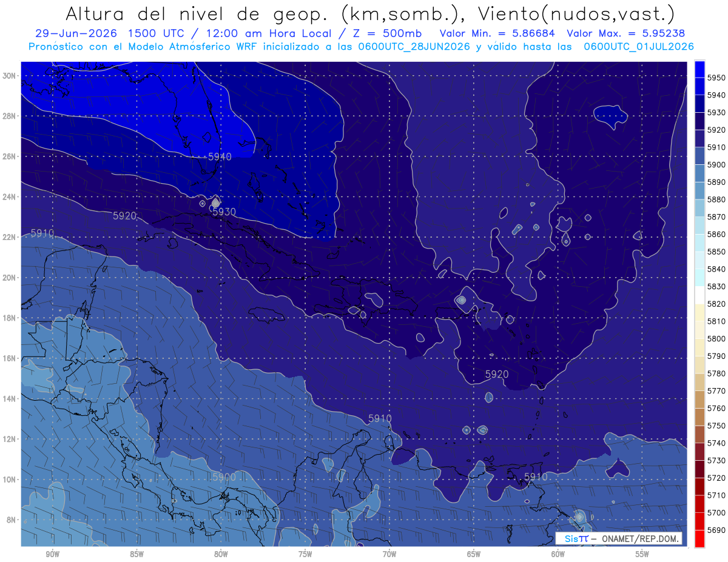Click the 5800 colorbar value

point(716,338)
